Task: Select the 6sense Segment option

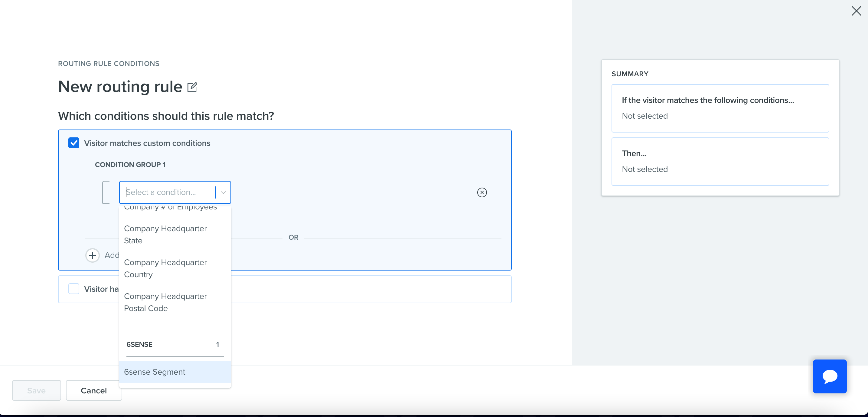Action: 175,372
